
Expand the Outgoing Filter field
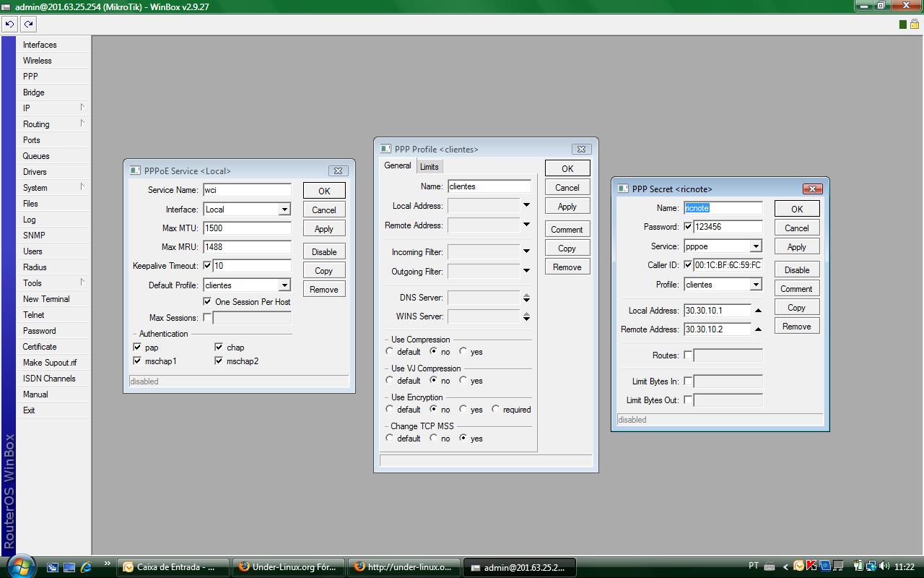(526, 272)
